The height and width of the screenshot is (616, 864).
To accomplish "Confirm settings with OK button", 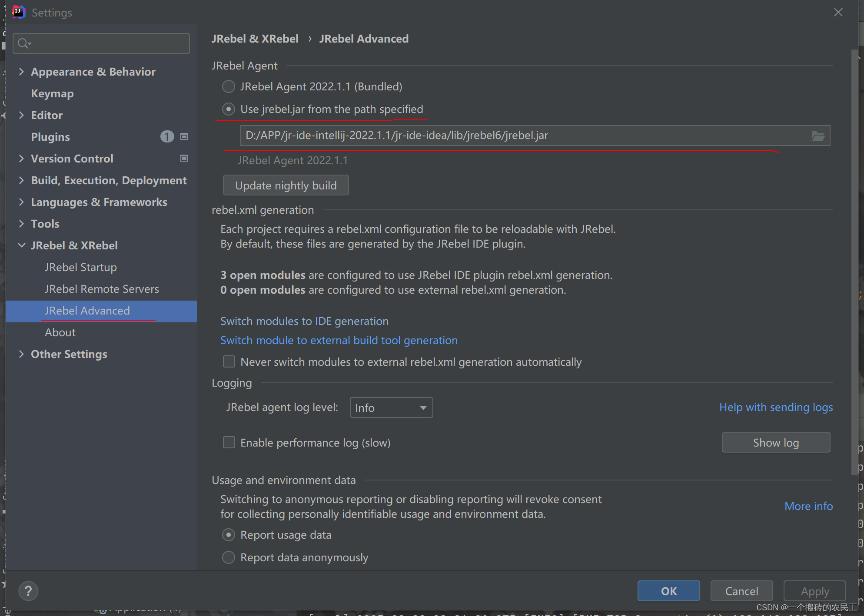I will click(x=668, y=591).
